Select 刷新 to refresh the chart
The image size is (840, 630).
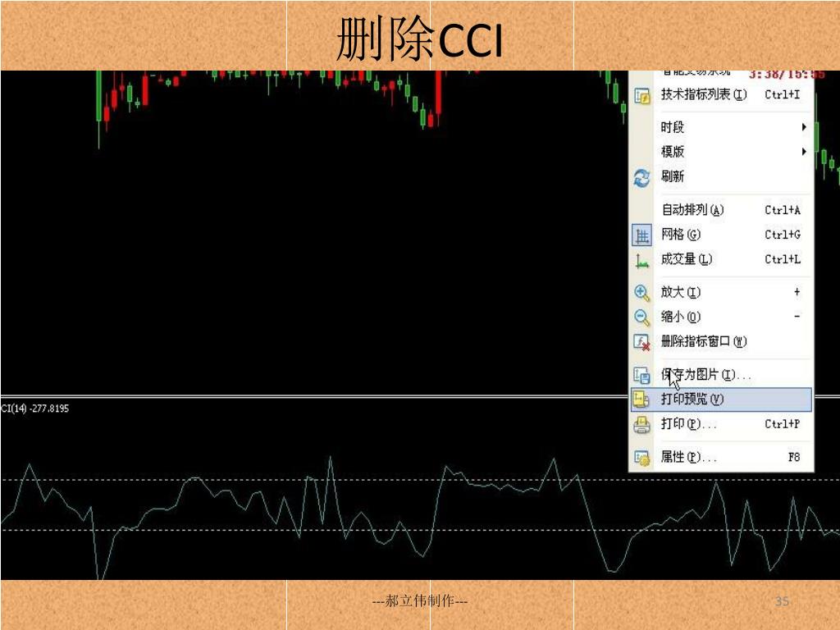click(x=721, y=176)
